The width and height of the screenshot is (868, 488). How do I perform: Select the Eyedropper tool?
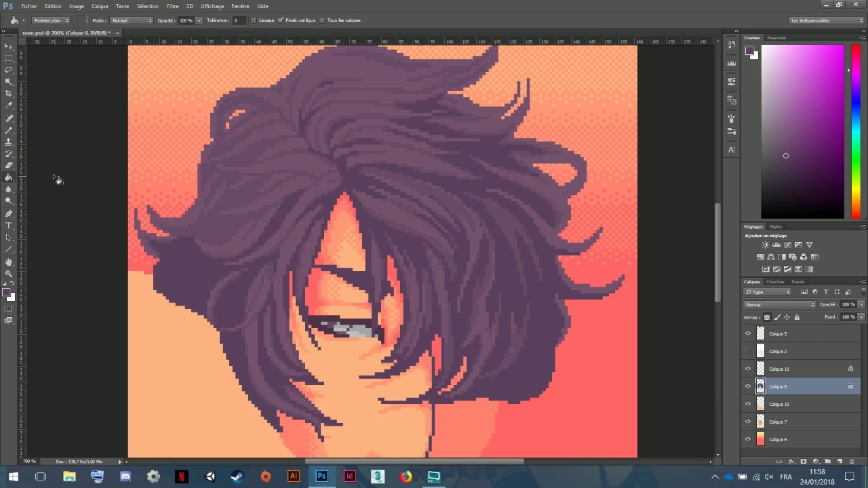[9, 106]
